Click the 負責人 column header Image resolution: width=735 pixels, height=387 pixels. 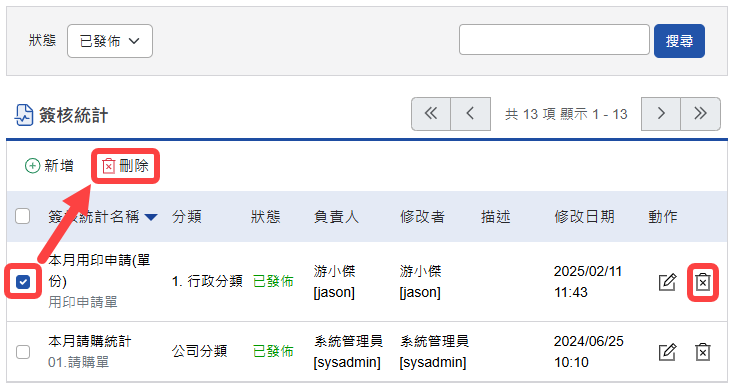coord(336,216)
